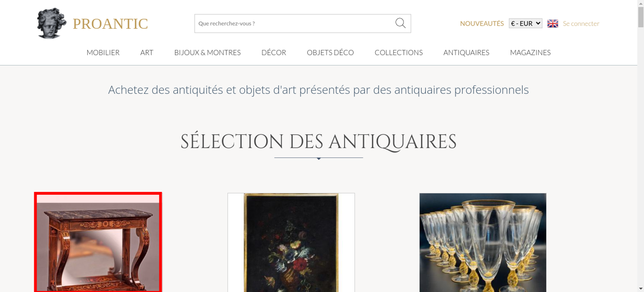The height and width of the screenshot is (292, 644).
Task: Open the ART menu
Action: click(147, 52)
